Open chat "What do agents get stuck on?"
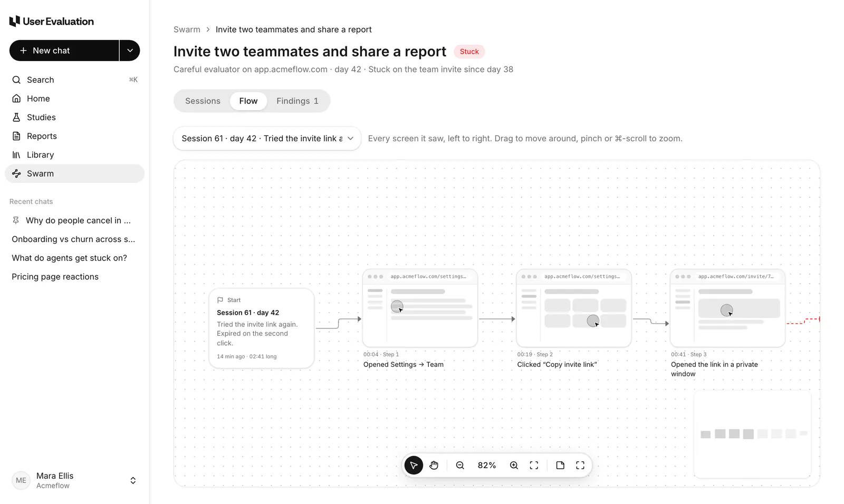 [x=74, y=258]
